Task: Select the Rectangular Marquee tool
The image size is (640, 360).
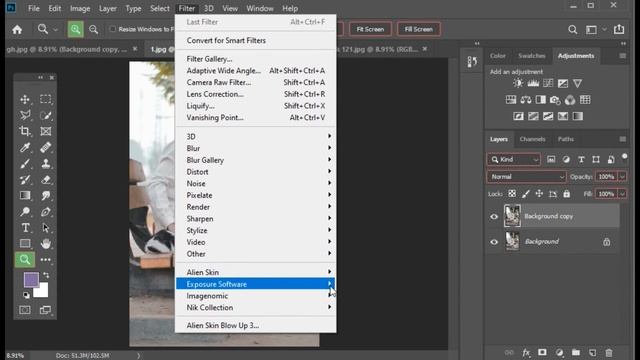Action: (x=46, y=99)
